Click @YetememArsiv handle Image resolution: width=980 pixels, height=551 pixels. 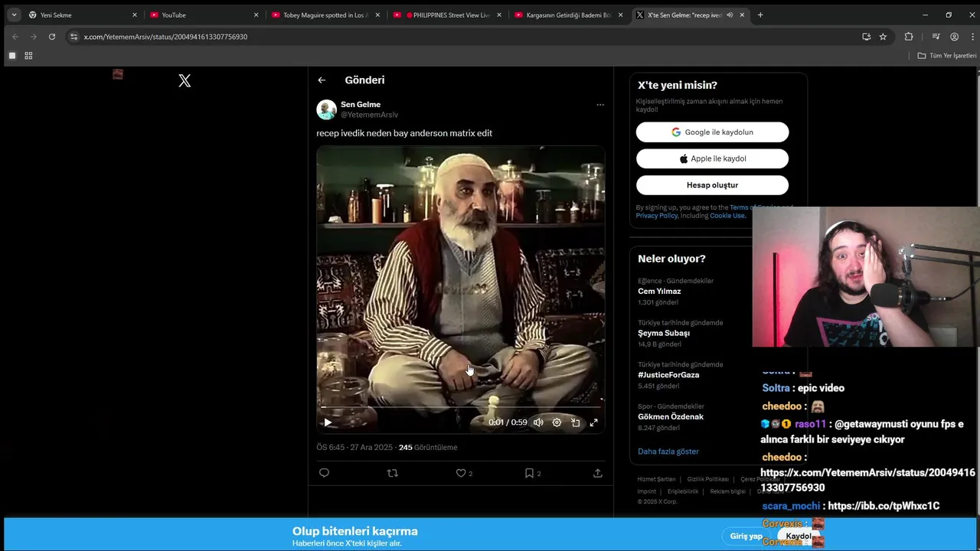tap(369, 115)
